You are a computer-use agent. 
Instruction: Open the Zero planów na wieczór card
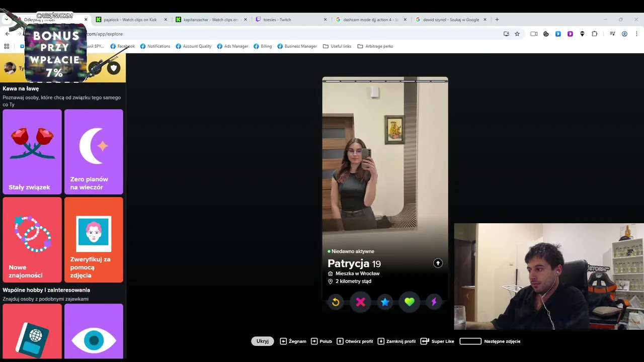coord(94,152)
